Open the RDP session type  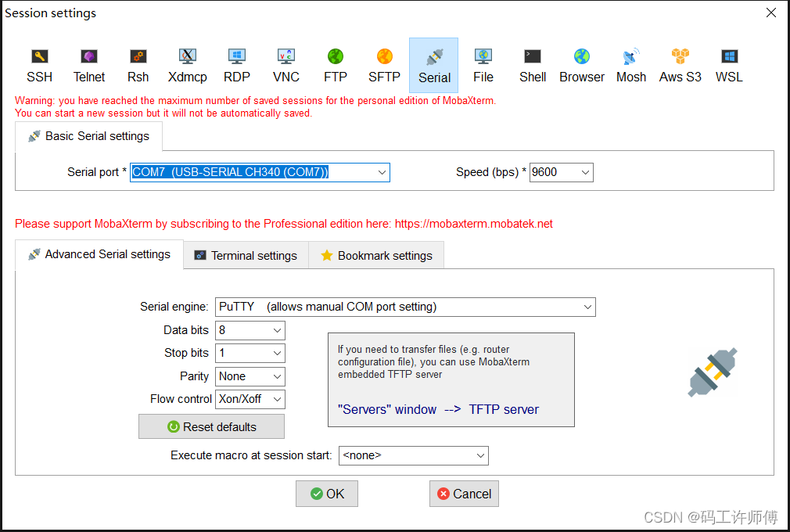tap(237, 66)
